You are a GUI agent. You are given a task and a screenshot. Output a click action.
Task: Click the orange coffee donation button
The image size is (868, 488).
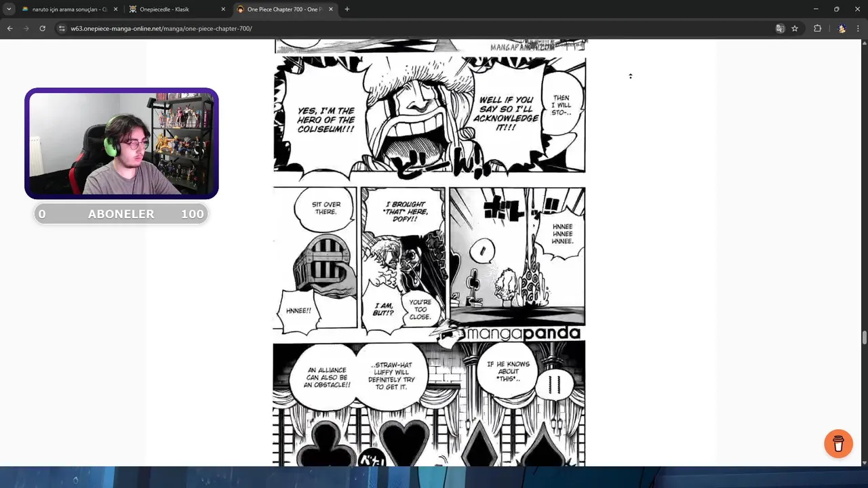tap(838, 443)
